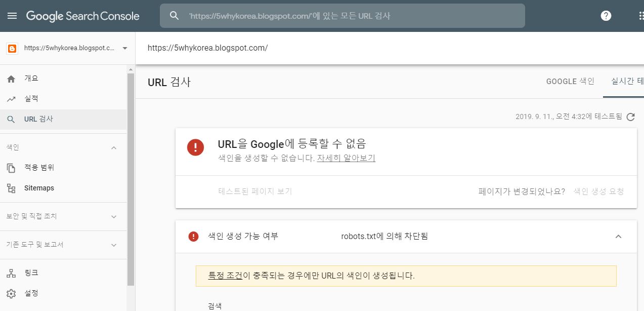Click the links network icon
Image resolution: width=644 pixels, height=311 pixels.
pyautogui.click(x=11, y=274)
